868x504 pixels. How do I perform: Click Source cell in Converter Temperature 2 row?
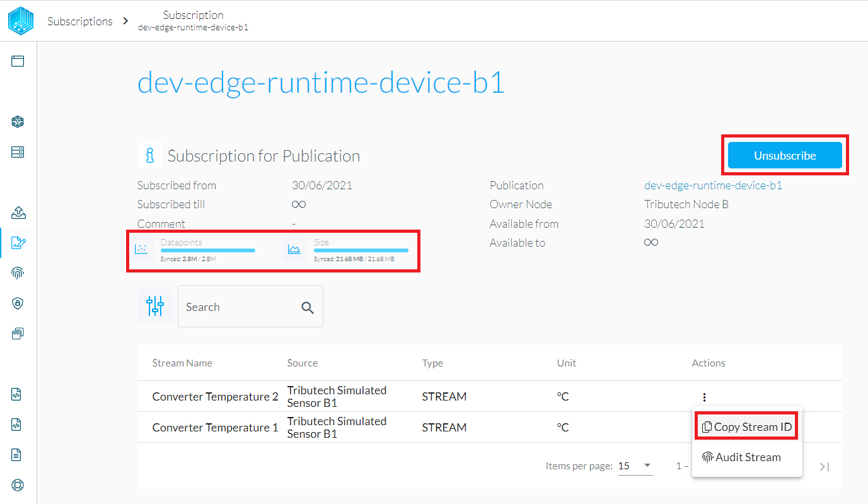[x=337, y=397]
